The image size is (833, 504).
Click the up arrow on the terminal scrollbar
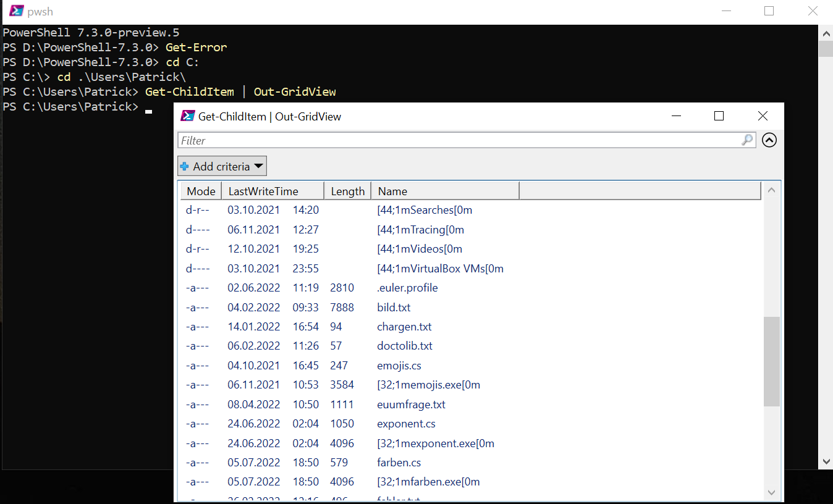coord(826,33)
